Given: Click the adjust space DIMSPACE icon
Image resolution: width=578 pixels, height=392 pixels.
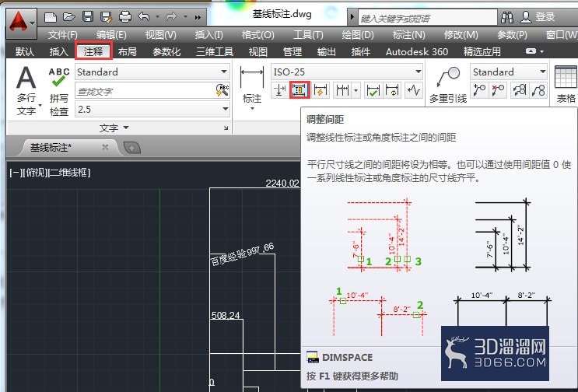Looking at the screenshot, I should (300, 90).
